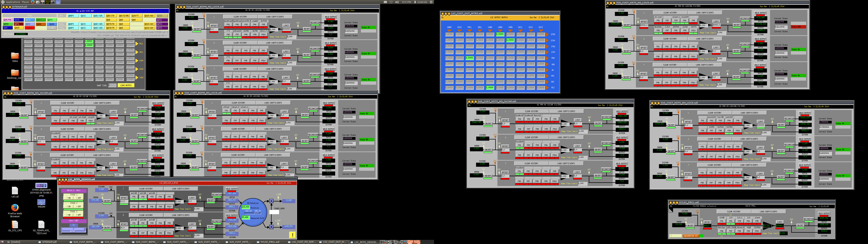Viewport: 868px width, 244px height.
Task: Adjust the Gain (dB) slider
Action: pos(74,231)
